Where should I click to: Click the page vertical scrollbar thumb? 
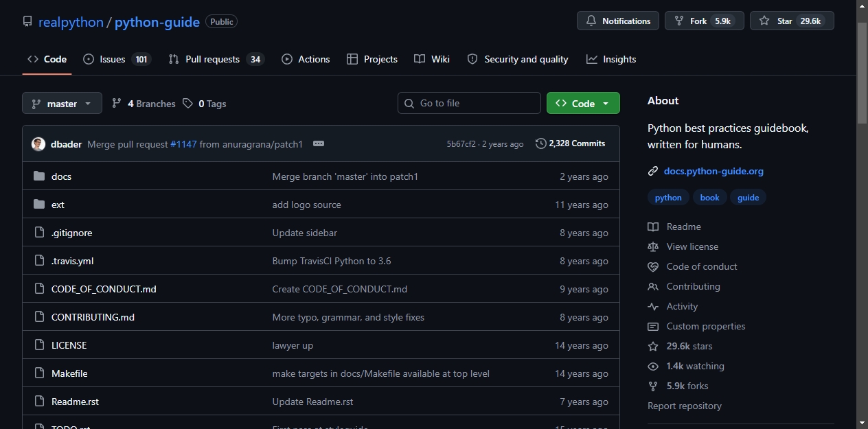click(862, 73)
